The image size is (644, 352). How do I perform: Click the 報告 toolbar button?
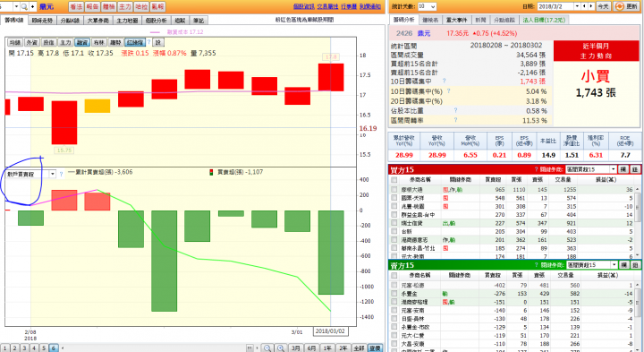point(92,6)
